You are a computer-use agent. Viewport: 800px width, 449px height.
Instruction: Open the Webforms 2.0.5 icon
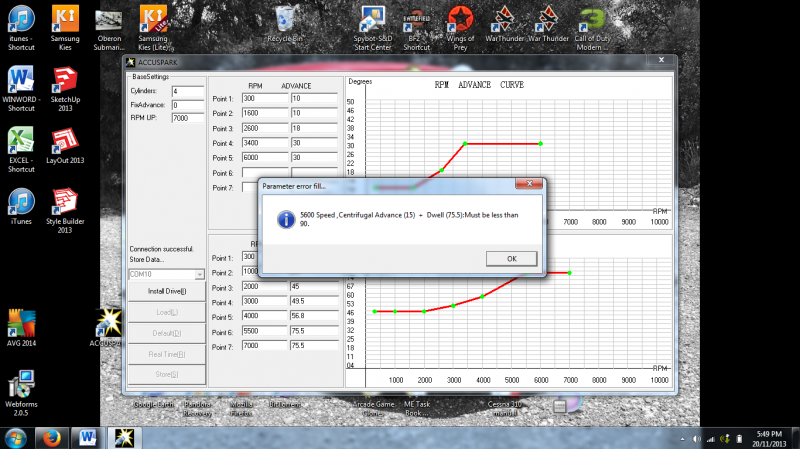21,393
